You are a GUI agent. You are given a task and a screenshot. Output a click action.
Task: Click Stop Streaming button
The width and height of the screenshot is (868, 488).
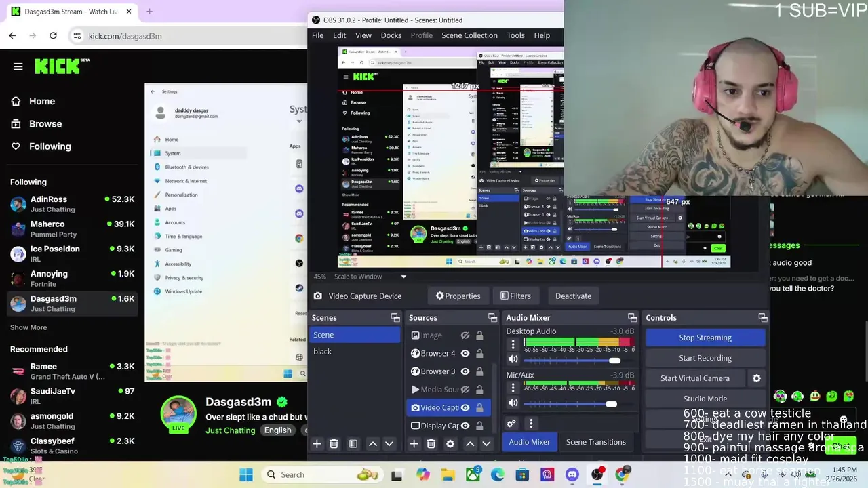[705, 338]
